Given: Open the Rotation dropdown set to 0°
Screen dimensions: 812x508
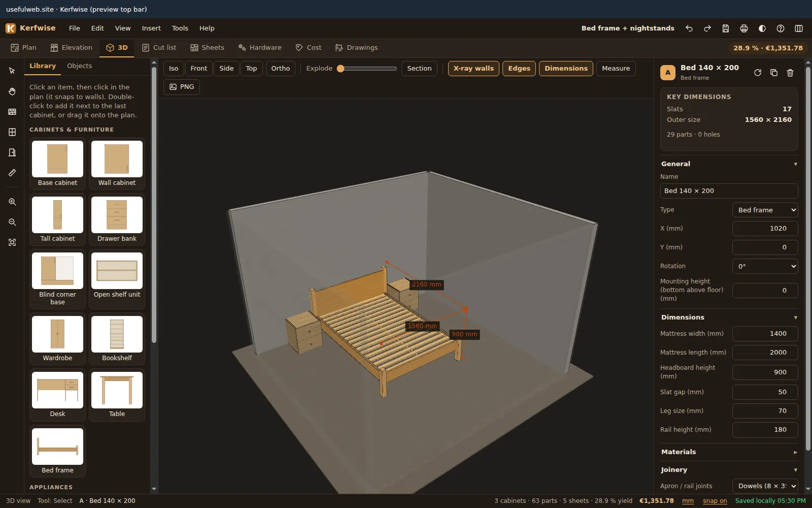Looking at the screenshot, I should coord(765,266).
